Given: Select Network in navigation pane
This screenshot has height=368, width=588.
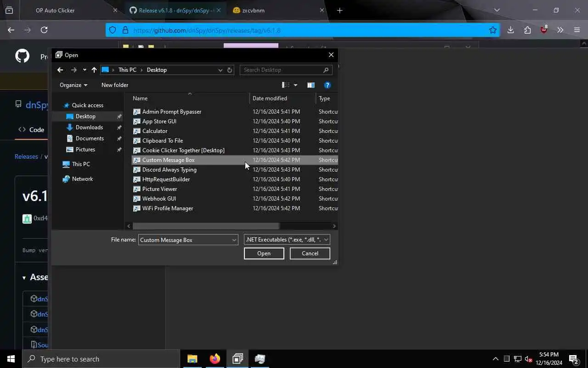Looking at the screenshot, I should click(x=82, y=179).
